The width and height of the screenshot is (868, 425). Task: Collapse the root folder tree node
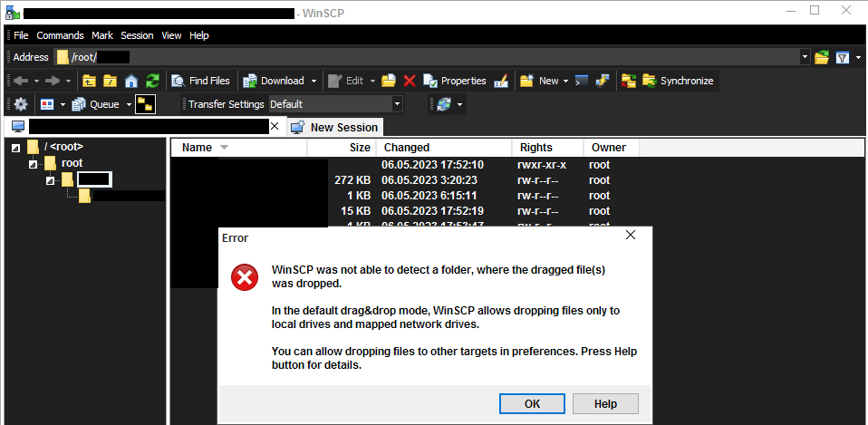pos(33,164)
